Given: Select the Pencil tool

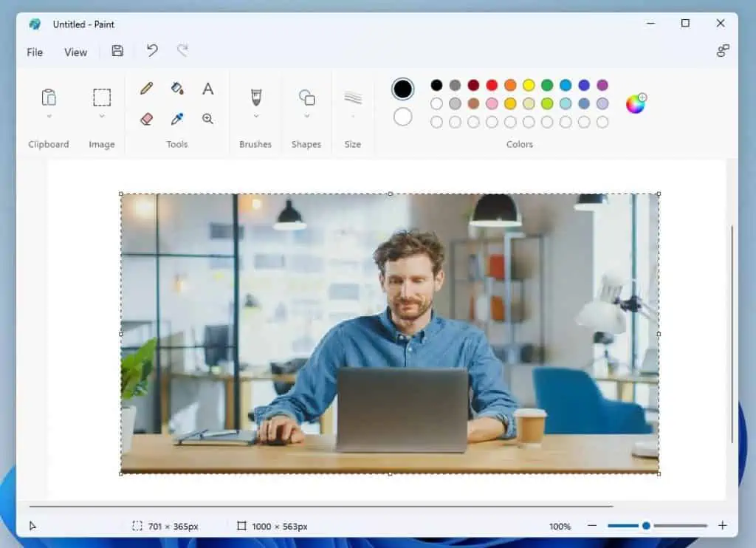Looking at the screenshot, I should tap(146, 89).
